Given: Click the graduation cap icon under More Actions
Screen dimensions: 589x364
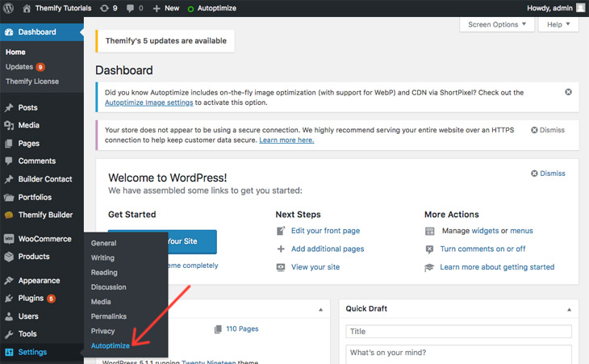Looking at the screenshot, I should click(429, 267).
